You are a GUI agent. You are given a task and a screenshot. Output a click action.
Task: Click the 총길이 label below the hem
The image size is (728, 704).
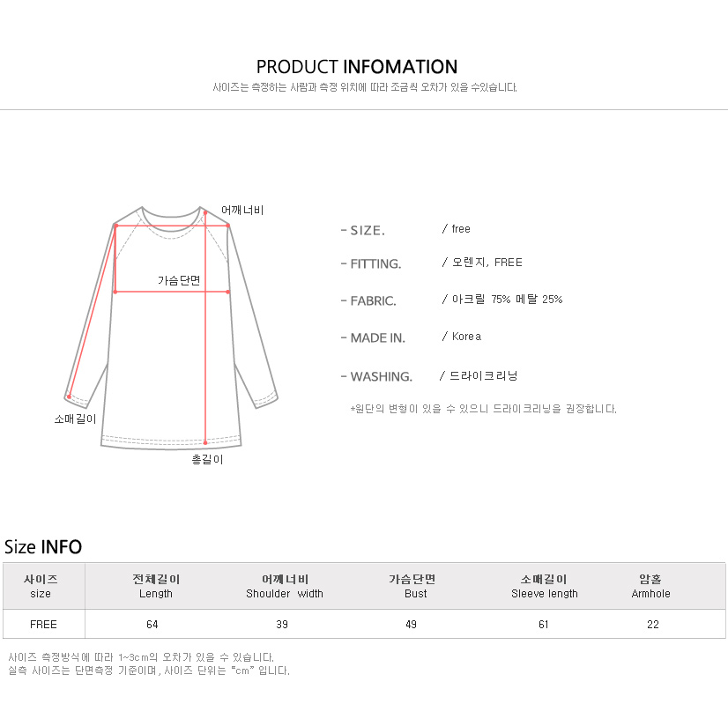pyautogui.click(x=207, y=459)
